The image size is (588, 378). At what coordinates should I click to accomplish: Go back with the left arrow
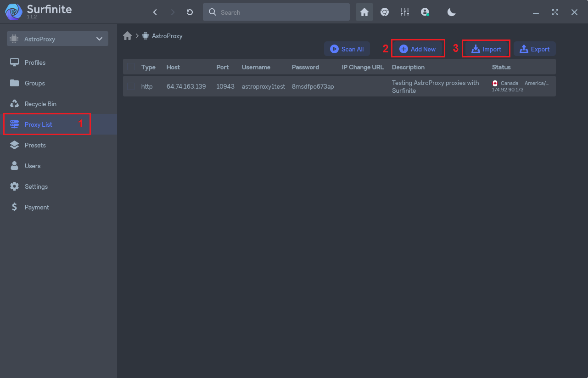click(x=155, y=12)
